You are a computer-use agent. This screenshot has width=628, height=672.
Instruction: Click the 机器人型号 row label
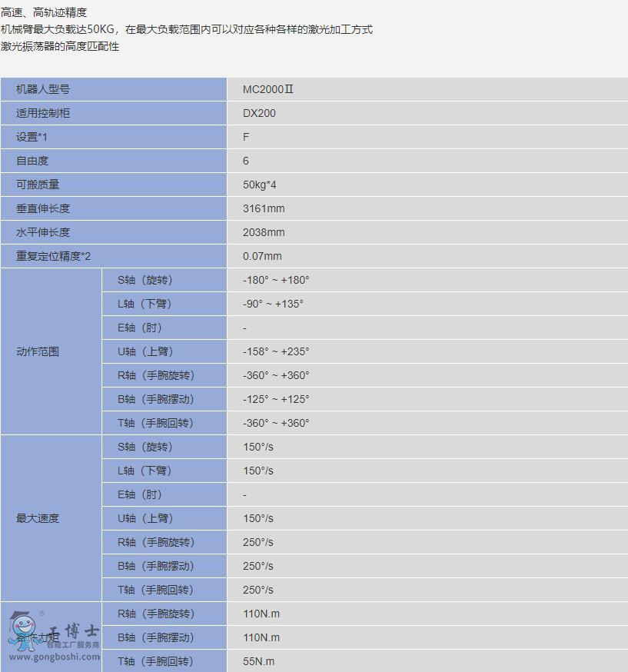click(x=43, y=89)
